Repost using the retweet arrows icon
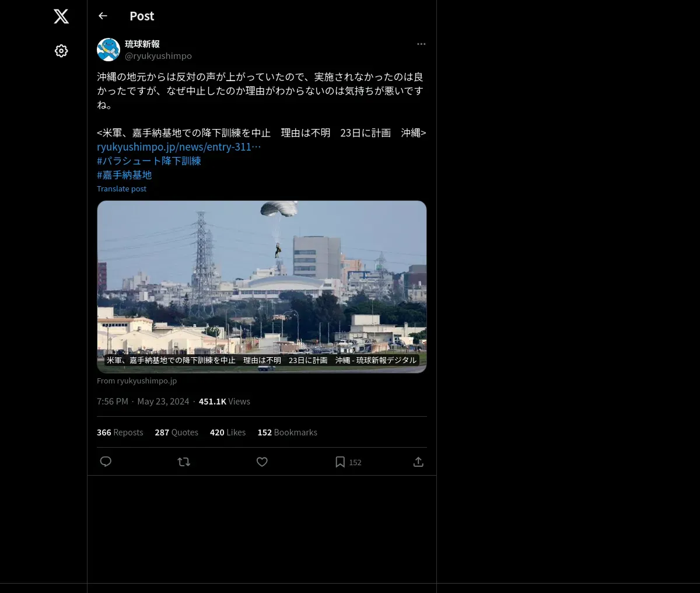This screenshot has width=700, height=593. (184, 462)
